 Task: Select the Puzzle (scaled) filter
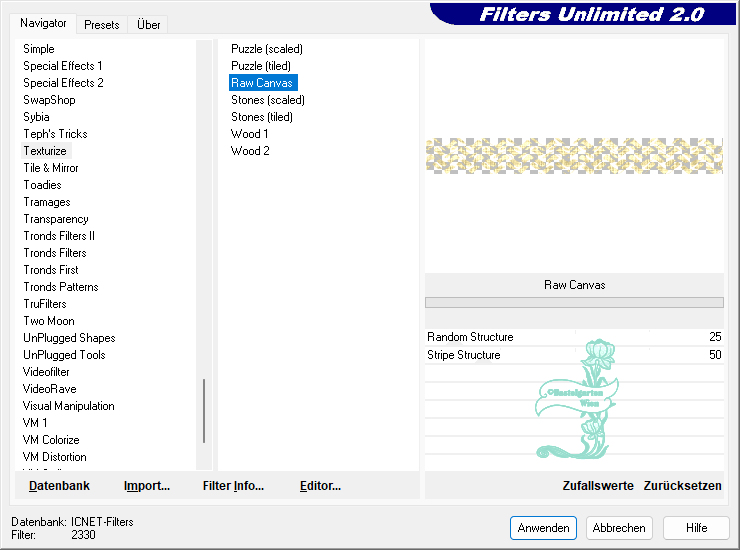pyautogui.click(x=266, y=49)
